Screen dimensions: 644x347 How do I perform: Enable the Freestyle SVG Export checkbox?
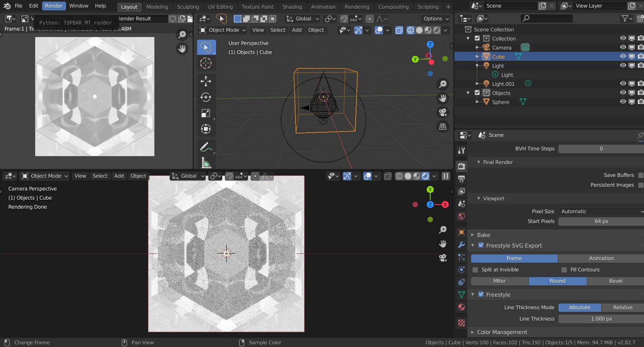[481, 245]
